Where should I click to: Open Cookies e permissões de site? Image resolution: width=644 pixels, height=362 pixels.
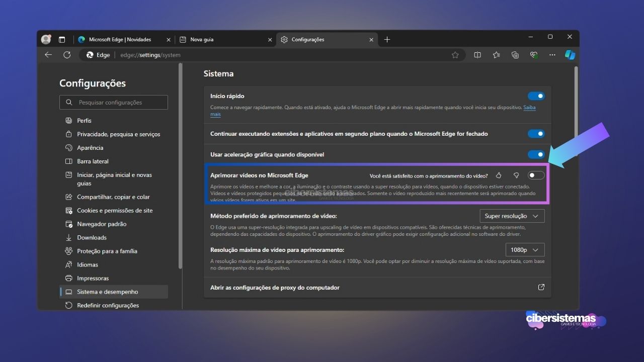[x=114, y=211]
